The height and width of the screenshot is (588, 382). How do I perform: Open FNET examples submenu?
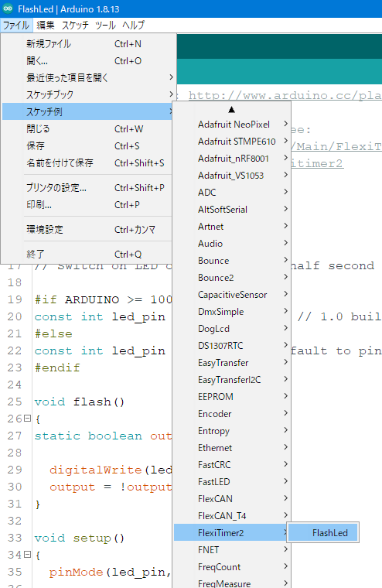tap(232, 550)
